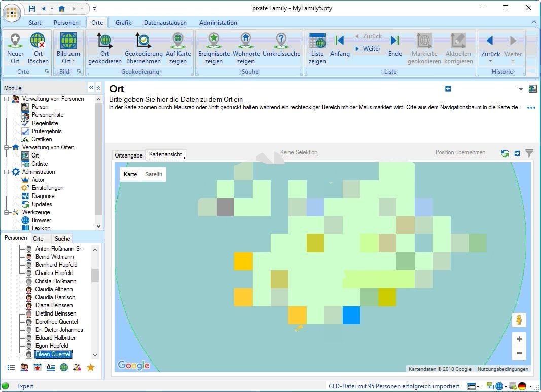
Task: Collapse the Administration tree node
Action: 6,172
